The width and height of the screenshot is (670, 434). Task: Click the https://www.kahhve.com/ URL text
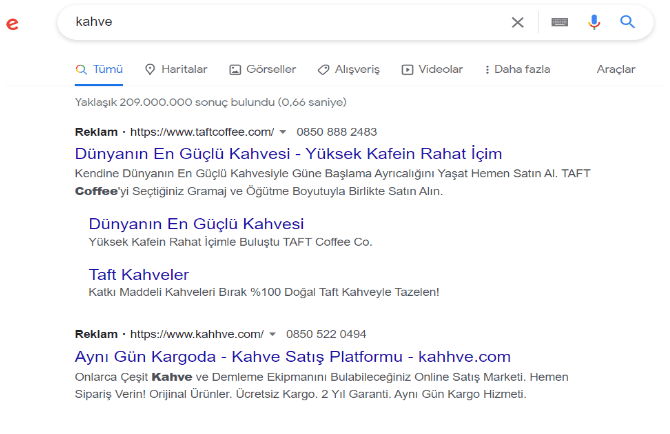[197, 334]
